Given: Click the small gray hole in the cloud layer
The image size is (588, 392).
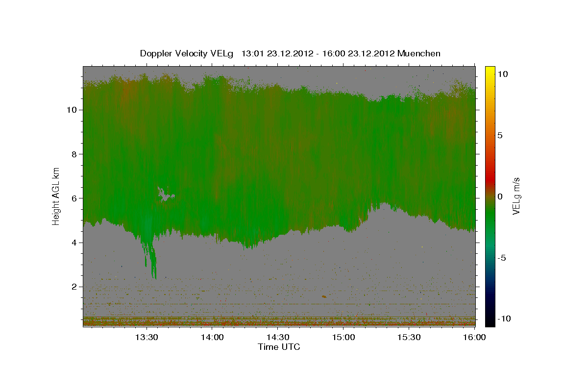Looking at the screenshot, I should (165, 194).
